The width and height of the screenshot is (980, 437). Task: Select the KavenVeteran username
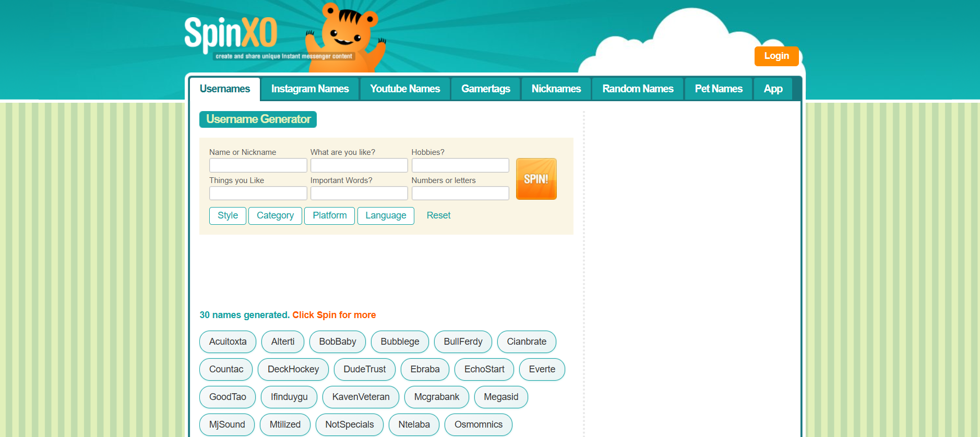(361, 397)
